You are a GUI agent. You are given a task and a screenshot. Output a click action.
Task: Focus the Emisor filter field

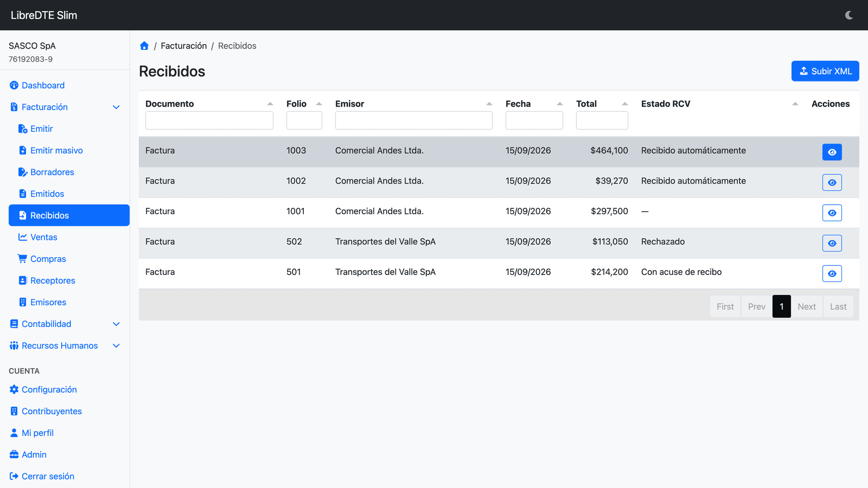pyautogui.click(x=414, y=120)
